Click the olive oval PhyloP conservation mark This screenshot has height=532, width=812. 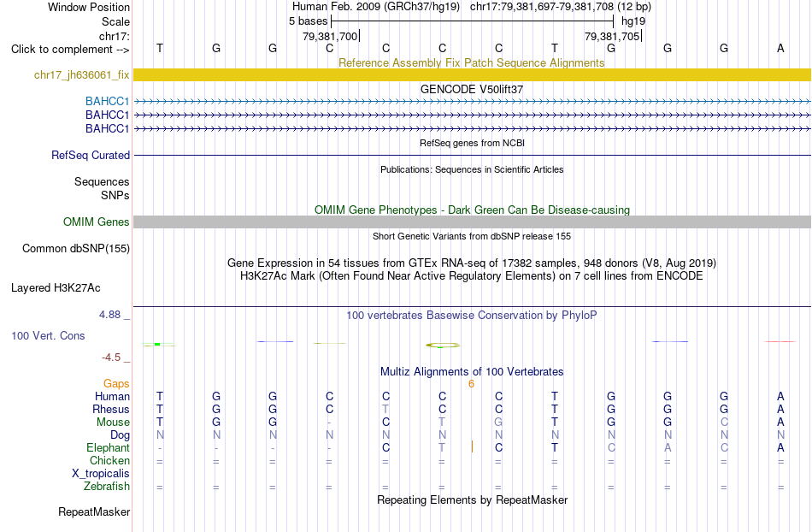coord(442,345)
